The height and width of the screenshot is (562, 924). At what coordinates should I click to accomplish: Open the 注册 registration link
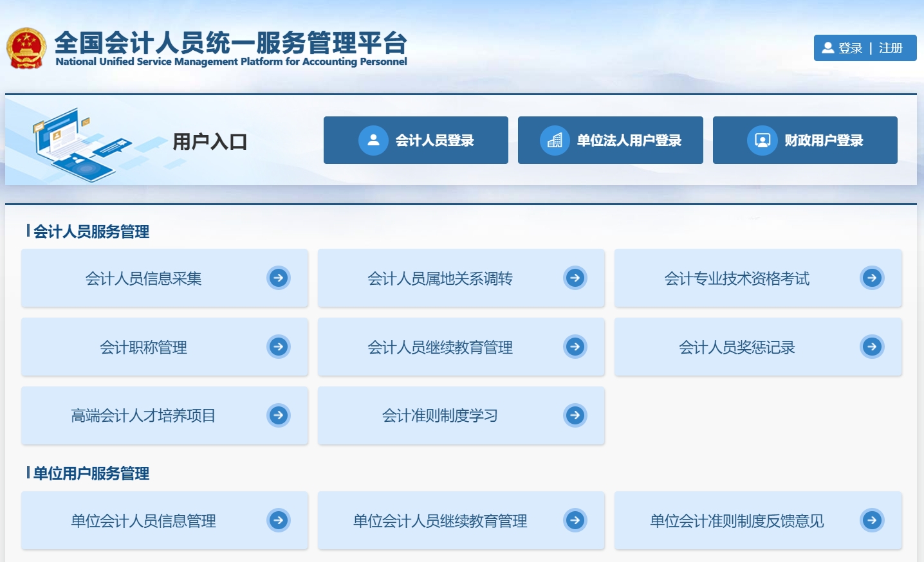[891, 48]
